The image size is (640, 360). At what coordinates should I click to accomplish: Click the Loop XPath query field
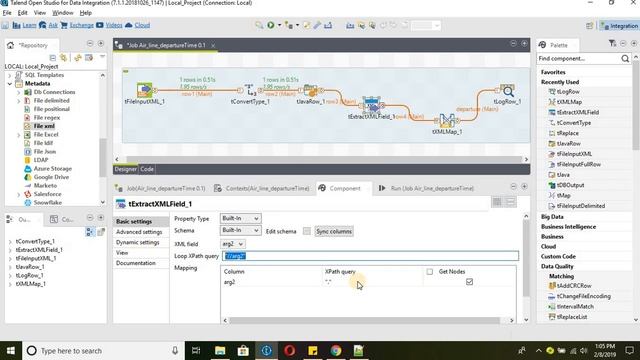[371, 256]
